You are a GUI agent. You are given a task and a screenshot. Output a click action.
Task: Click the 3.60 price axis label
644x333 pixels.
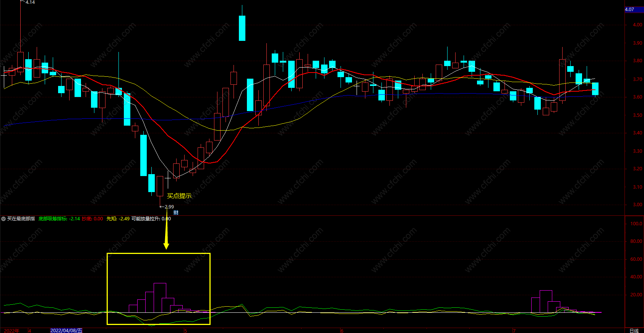(637, 97)
